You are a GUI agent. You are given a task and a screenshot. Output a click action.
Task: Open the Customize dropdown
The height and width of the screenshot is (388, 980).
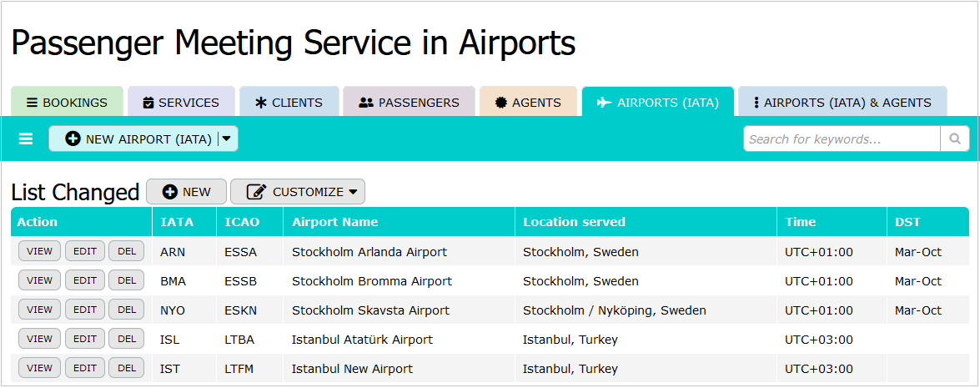coord(298,192)
